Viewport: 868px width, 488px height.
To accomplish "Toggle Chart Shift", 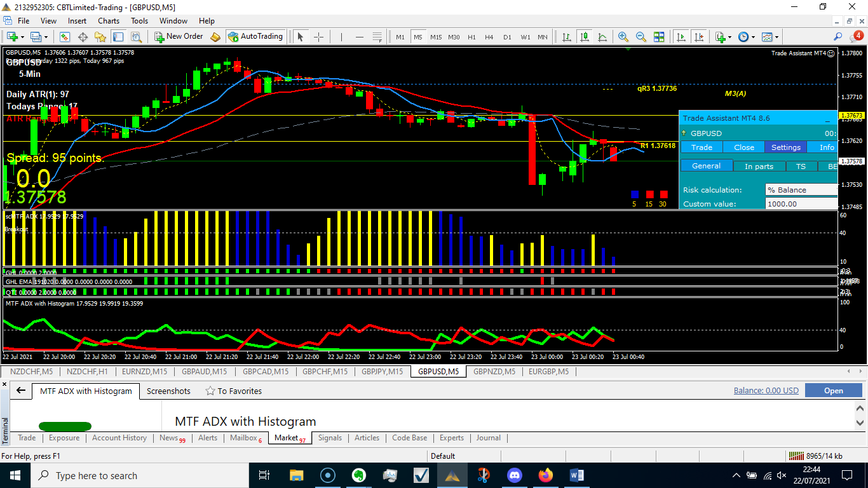I will pyautogui.click(x=698, y=37).
